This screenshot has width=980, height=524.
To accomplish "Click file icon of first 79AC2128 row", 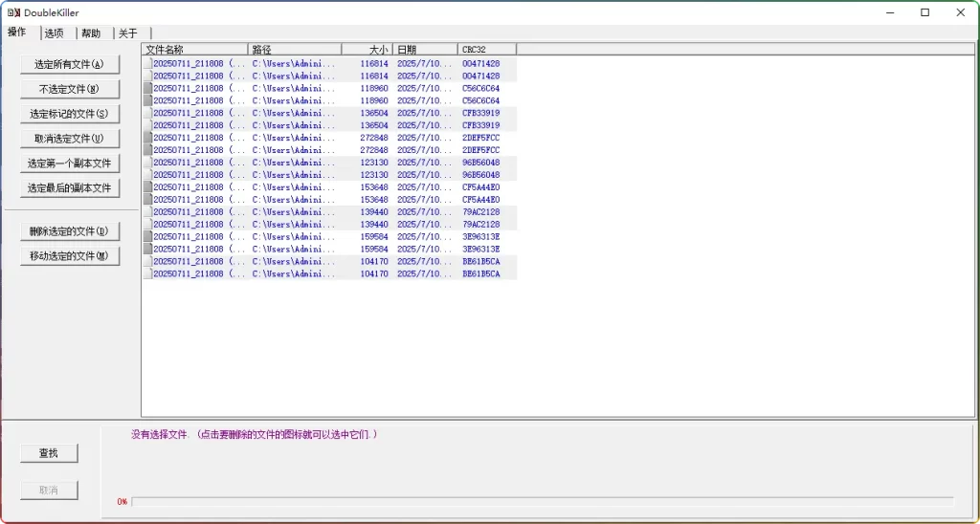I will pyautogui.click(x=147, y=211).
